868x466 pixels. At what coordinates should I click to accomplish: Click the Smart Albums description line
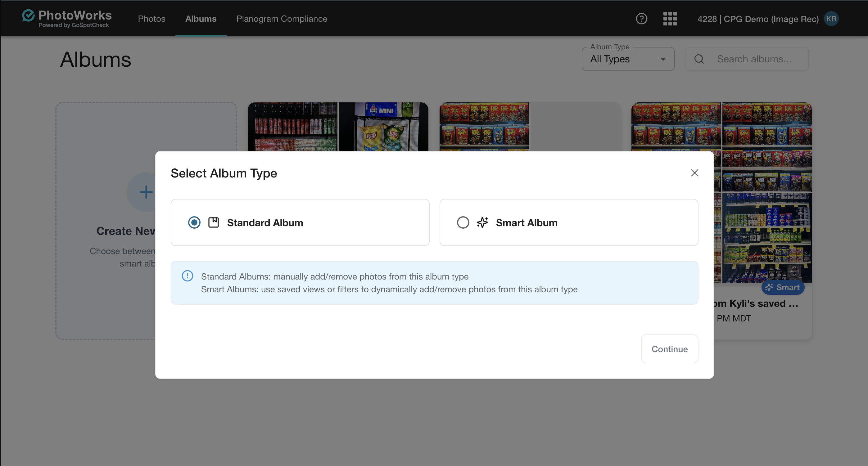389,289
